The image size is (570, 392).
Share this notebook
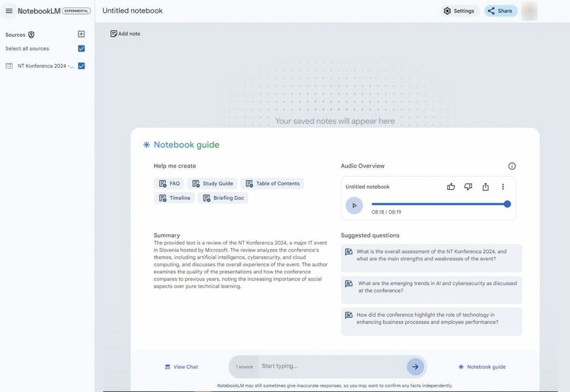501,11
